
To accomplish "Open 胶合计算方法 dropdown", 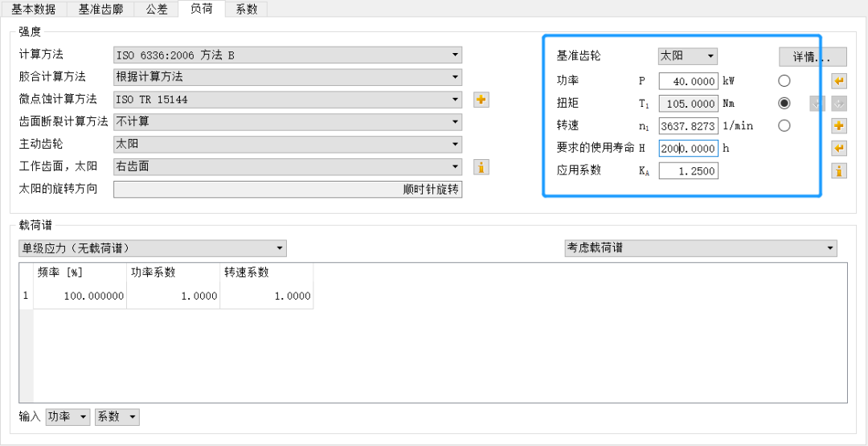I will (x=287, y=77).
